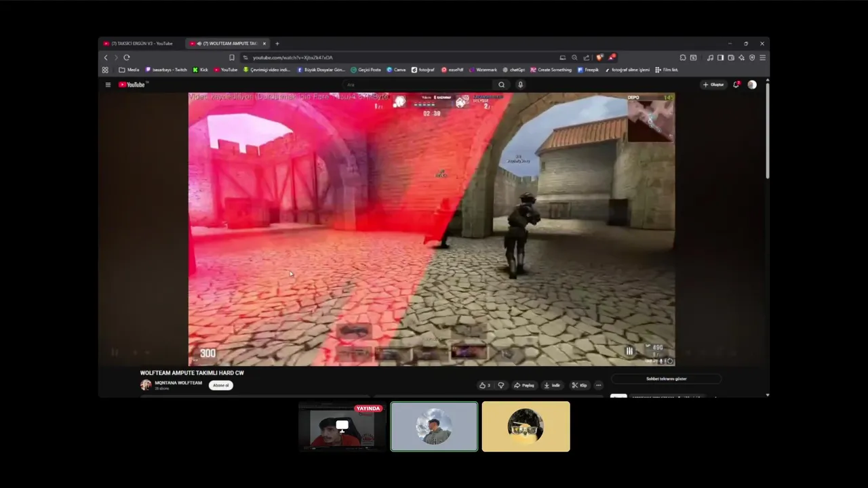Open the extensions puzzle icon
This screenshot has width=868, height=488.
683,58
